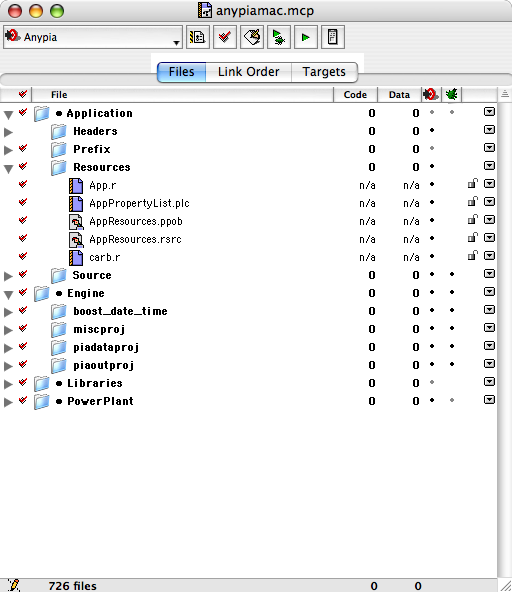Expand the Headers folder triangle
Screen dimensions: 512x592
coord(8,132)
